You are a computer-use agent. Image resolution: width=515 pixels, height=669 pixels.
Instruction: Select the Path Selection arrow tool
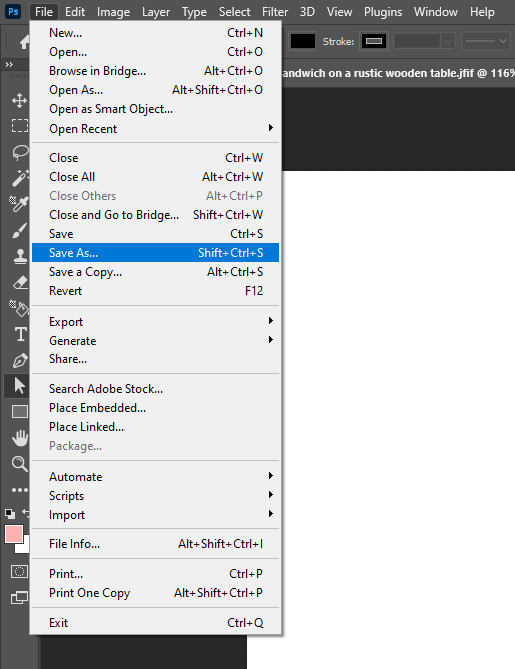tap(19, 385)
